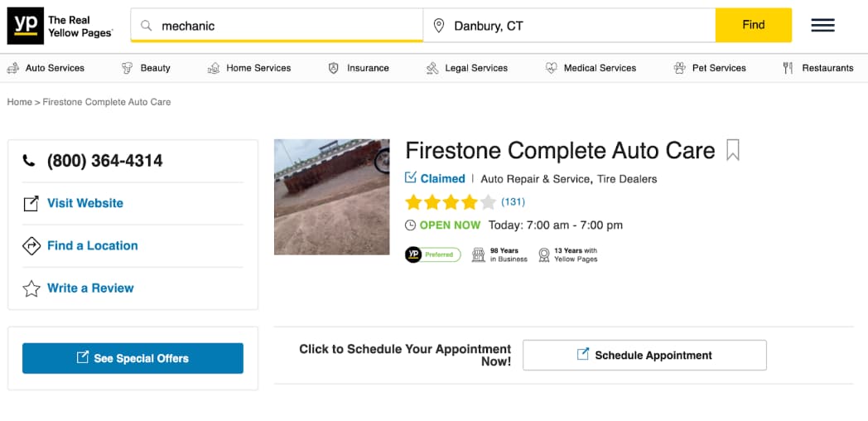Screen dimensions: 868x421
Task: Click the location pin icon
Action: tap(438, 26)
